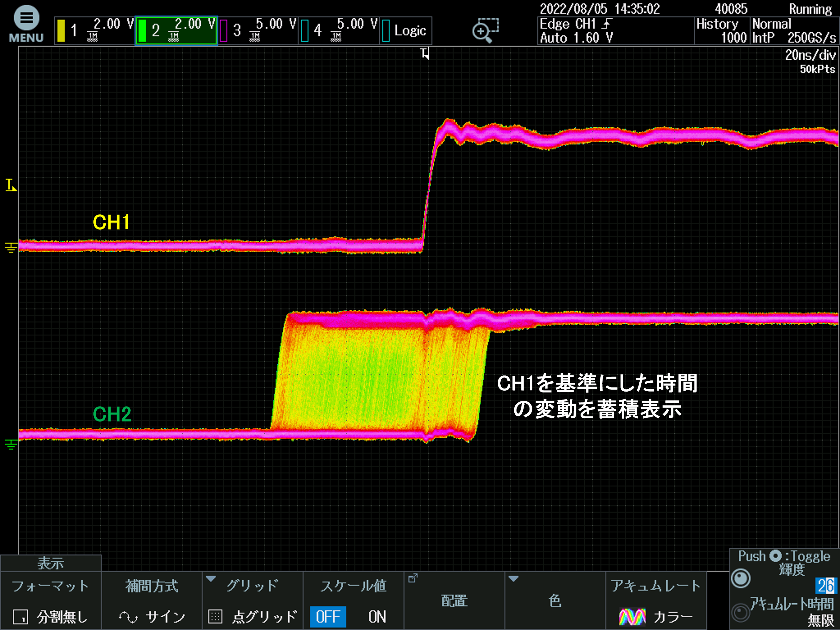Expand the 色 color dropdown
The height and width of the screenshot is (630, 840).
coord(555,601)
